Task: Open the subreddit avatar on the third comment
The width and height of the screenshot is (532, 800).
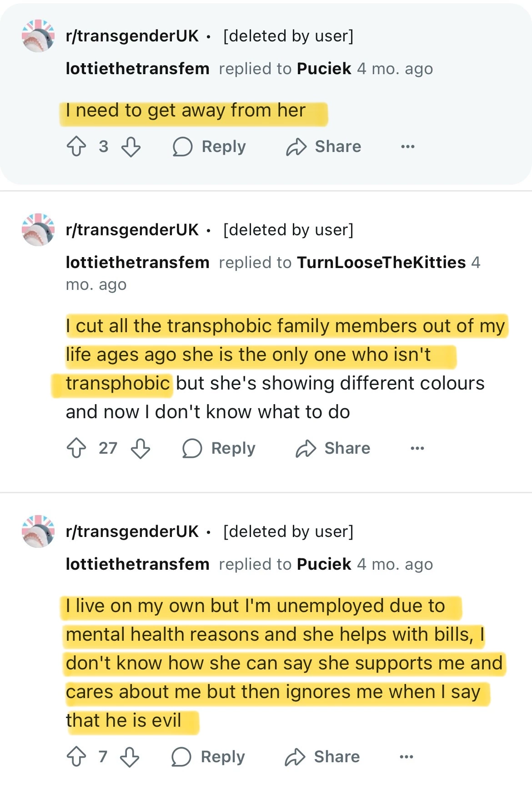Action: coord(38,532)
